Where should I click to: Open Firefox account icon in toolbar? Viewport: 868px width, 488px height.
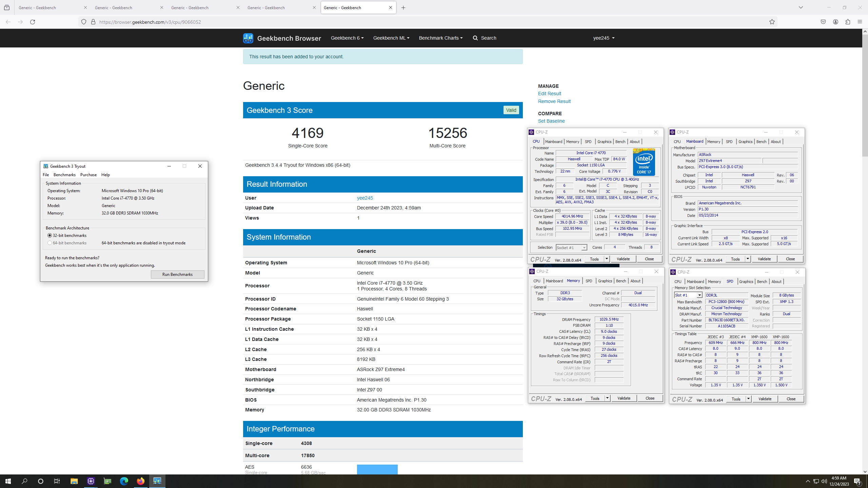[x=835, y=22]
